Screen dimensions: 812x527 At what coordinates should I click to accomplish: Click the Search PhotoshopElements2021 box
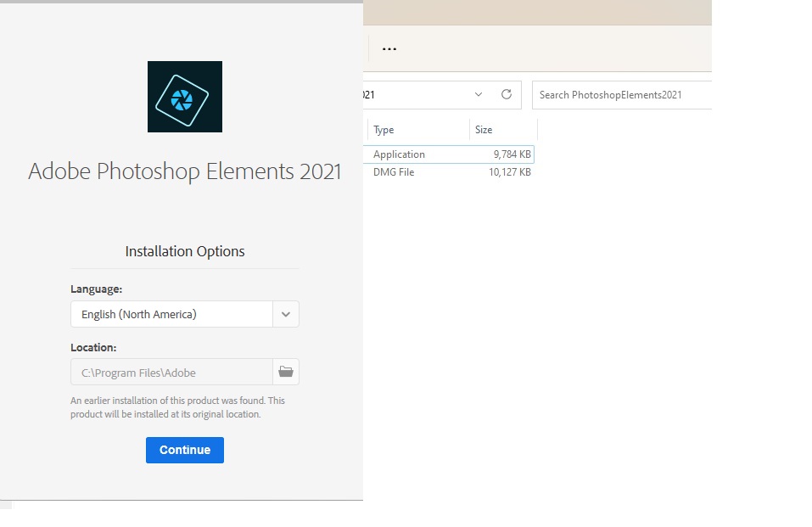coord(621,94)
